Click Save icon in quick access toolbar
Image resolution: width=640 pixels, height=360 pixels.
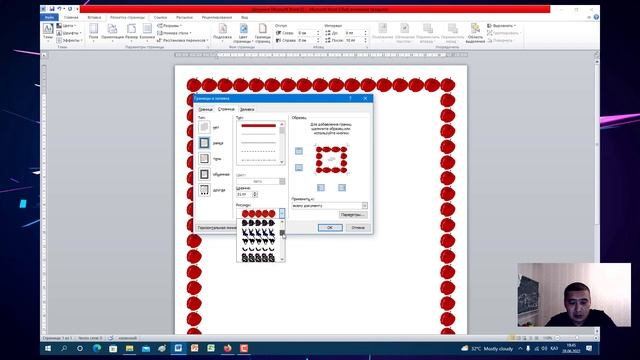click(x=52, y=9)
